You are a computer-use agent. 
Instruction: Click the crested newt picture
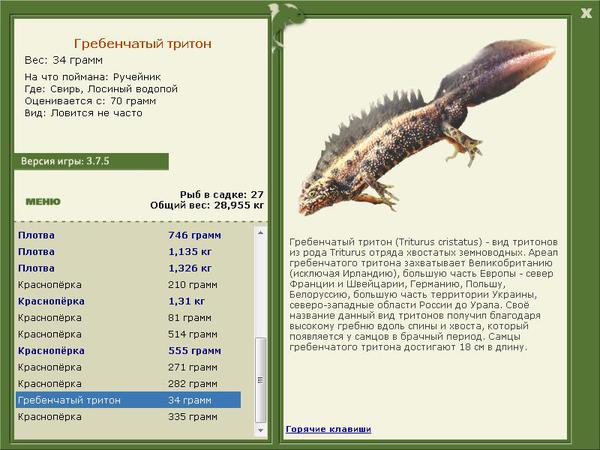(x=427, y=128)
